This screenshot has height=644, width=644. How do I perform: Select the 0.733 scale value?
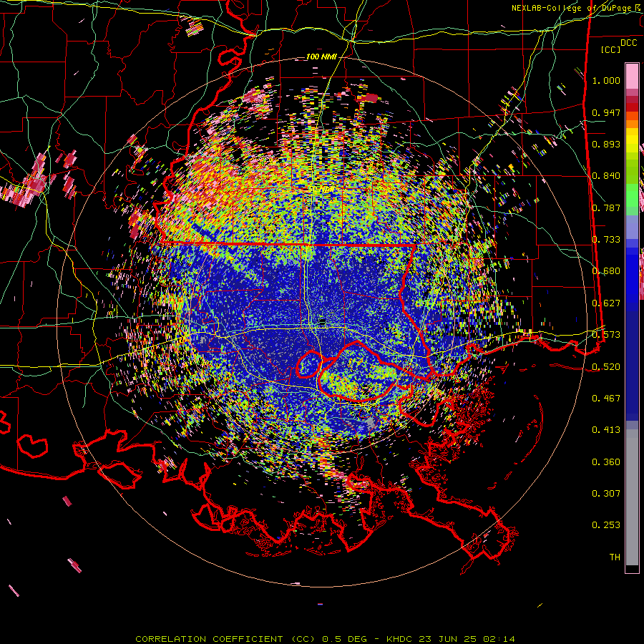point(606,240)
